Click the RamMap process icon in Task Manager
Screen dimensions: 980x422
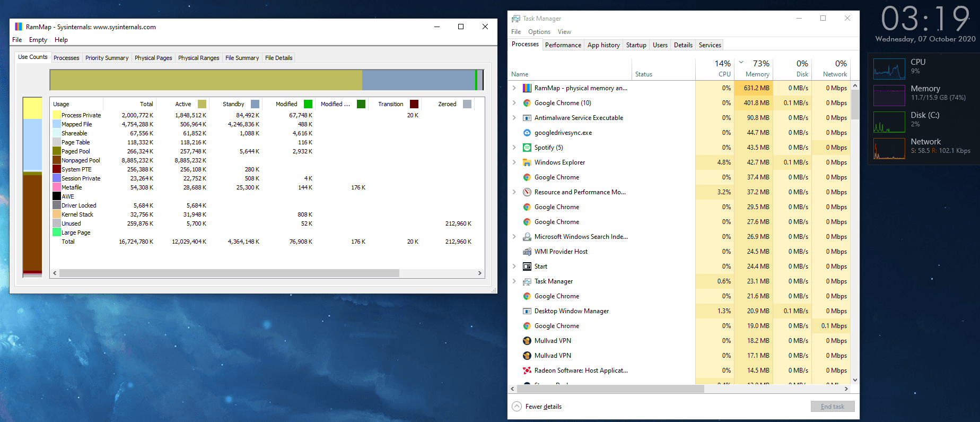pyautogui.click(x=527, y=88)
